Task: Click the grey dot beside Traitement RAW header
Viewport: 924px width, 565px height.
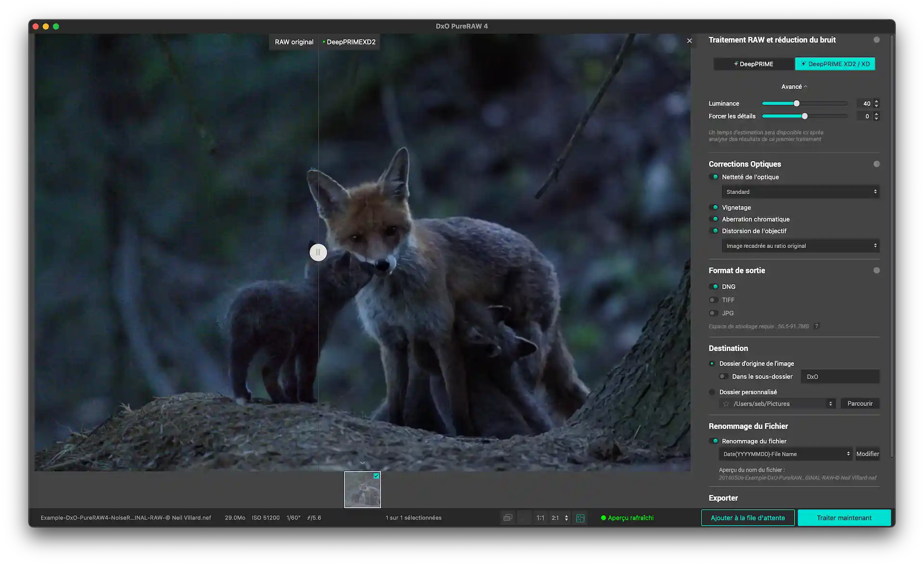Action: pos(876,40)
